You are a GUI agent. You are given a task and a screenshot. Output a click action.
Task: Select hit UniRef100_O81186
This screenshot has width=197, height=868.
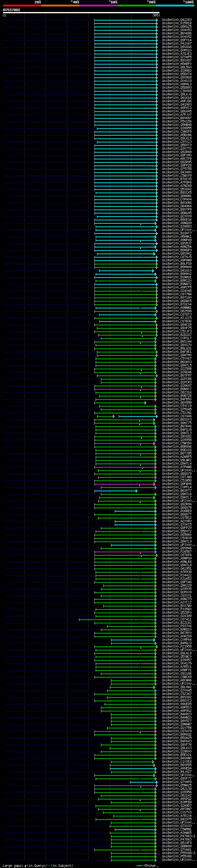coord(177,674)
